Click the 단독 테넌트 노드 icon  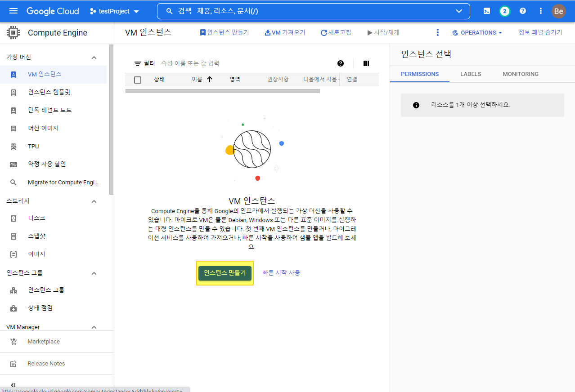pyautogui.click(x=13, y=111)
